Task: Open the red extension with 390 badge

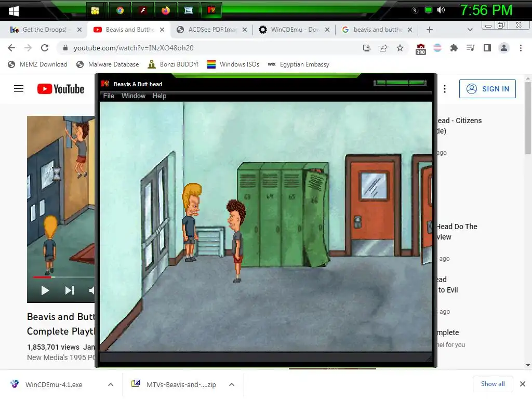Action: pos(420,49)
